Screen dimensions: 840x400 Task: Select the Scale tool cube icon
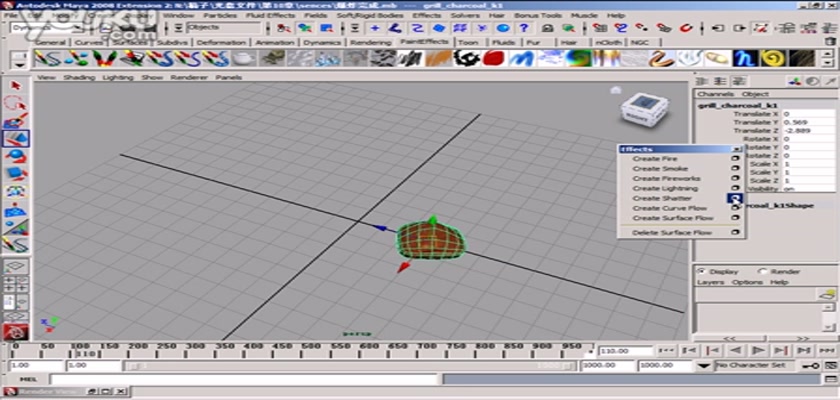16,173
